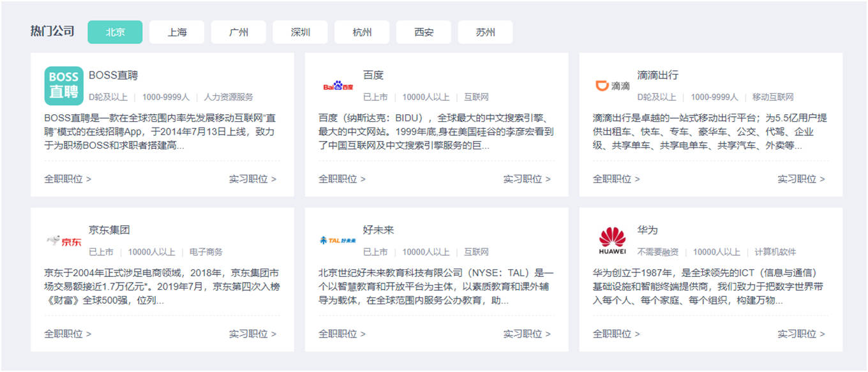Click the 滴滴出行 company name title

tap(658, 75)
